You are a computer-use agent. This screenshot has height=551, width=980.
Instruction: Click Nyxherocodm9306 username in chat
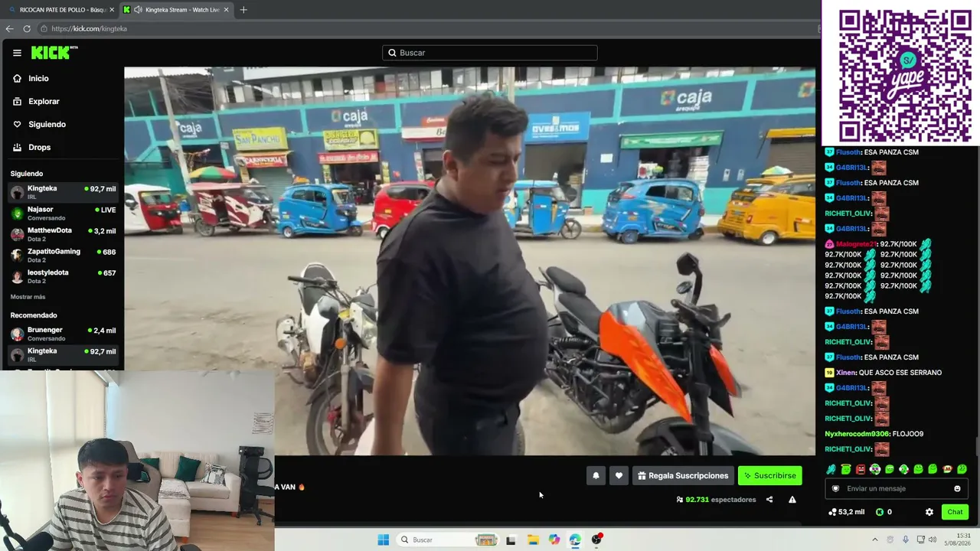pos(857,434)
